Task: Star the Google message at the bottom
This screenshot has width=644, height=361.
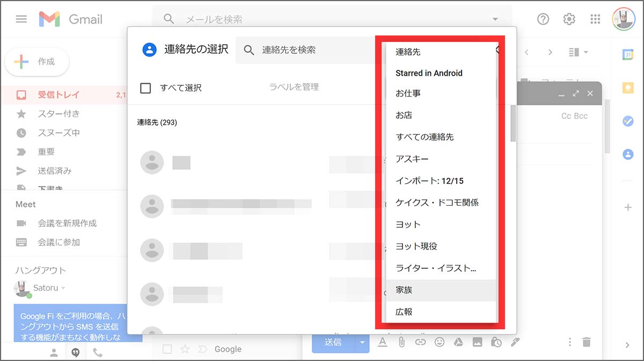Action: (186, 349)
